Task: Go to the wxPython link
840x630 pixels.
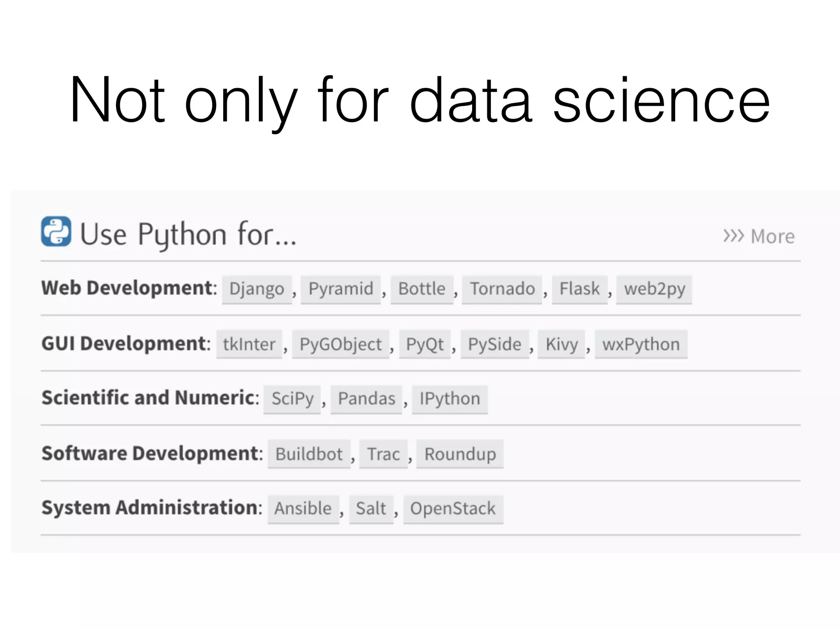Action: click(x=641, y=345)
